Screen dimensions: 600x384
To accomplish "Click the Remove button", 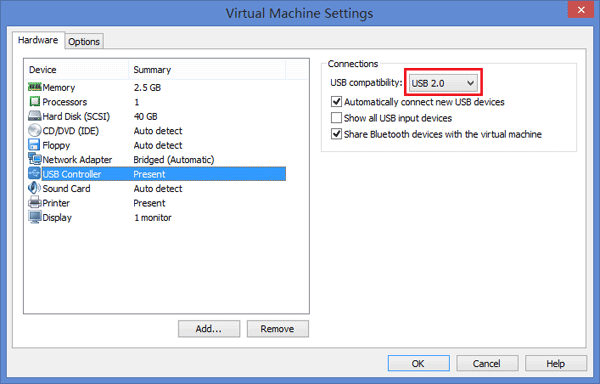I will click(x=277, y=329).
